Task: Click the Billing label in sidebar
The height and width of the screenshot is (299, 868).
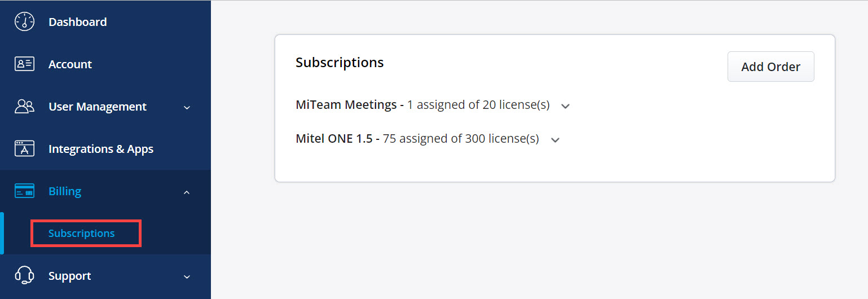Action: 65,191
